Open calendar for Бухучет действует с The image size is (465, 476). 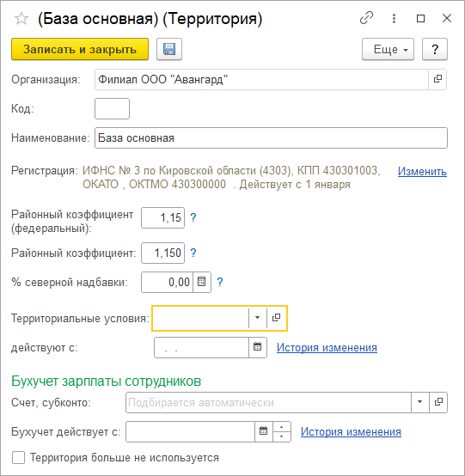263,431
